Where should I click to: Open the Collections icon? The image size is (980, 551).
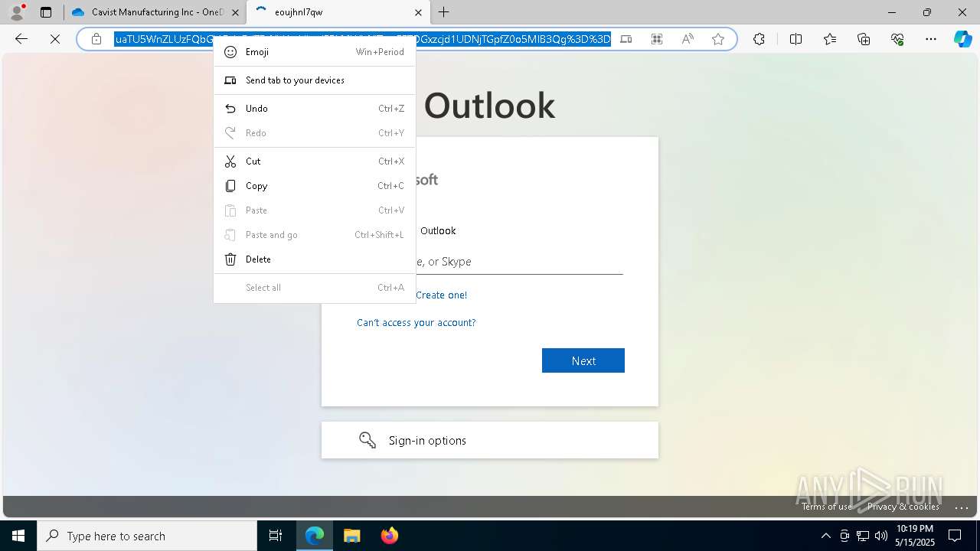(864, 39)
